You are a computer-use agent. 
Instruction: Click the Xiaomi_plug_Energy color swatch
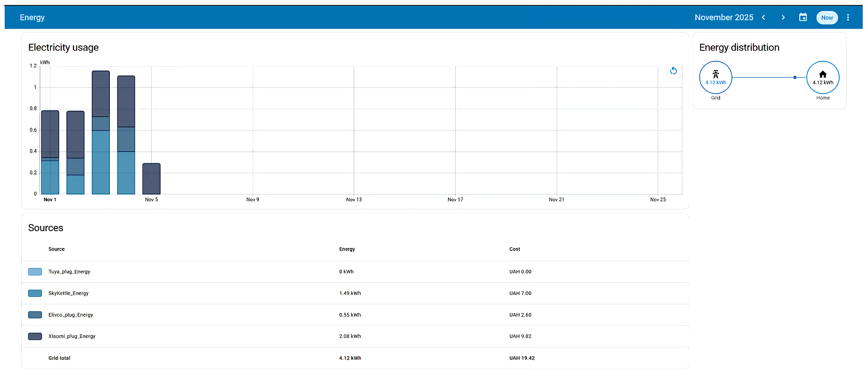[x=35, y=336]
